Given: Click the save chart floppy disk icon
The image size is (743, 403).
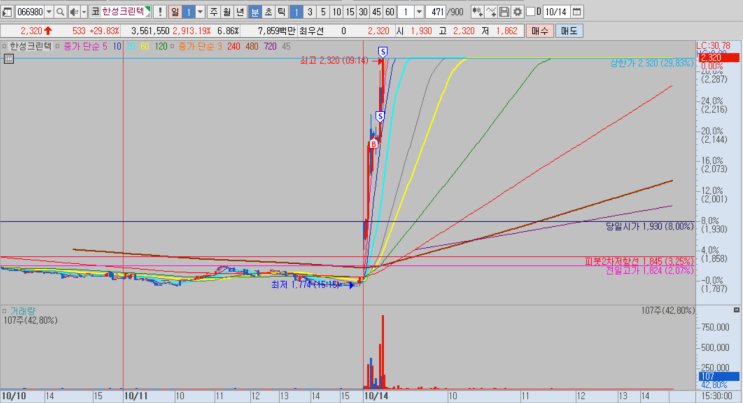Looking at the screenshot, I should pos(504,11).
